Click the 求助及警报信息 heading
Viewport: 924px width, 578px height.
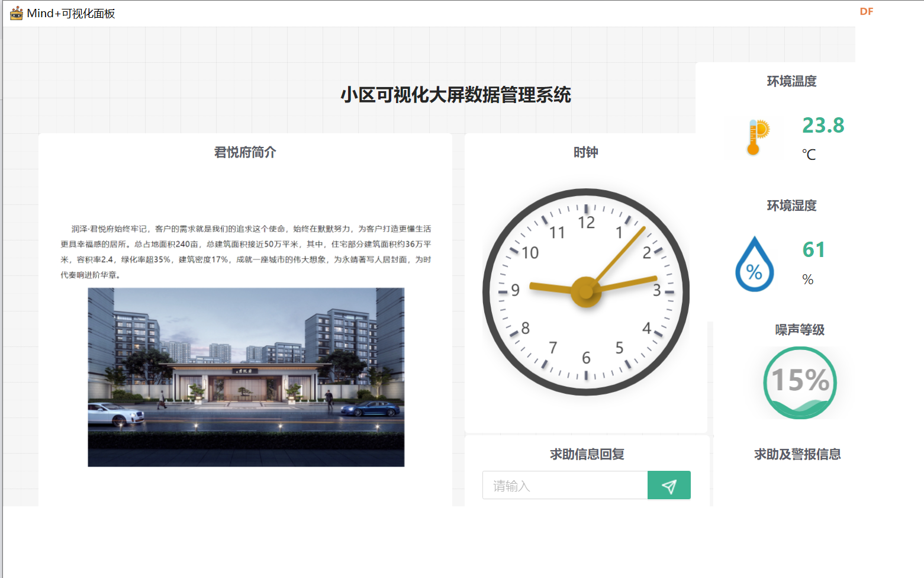tap(797, 454)
